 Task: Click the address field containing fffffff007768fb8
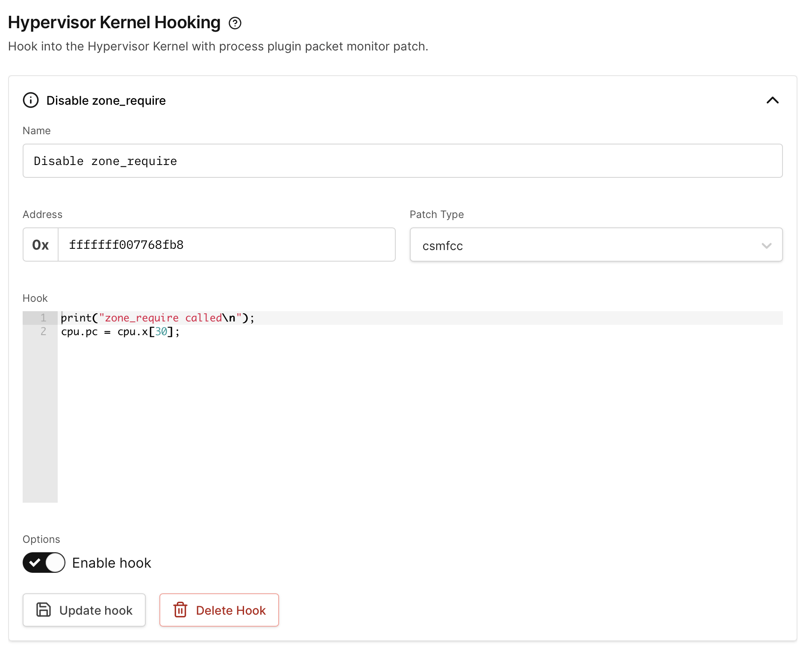click(x=227, y=245)
